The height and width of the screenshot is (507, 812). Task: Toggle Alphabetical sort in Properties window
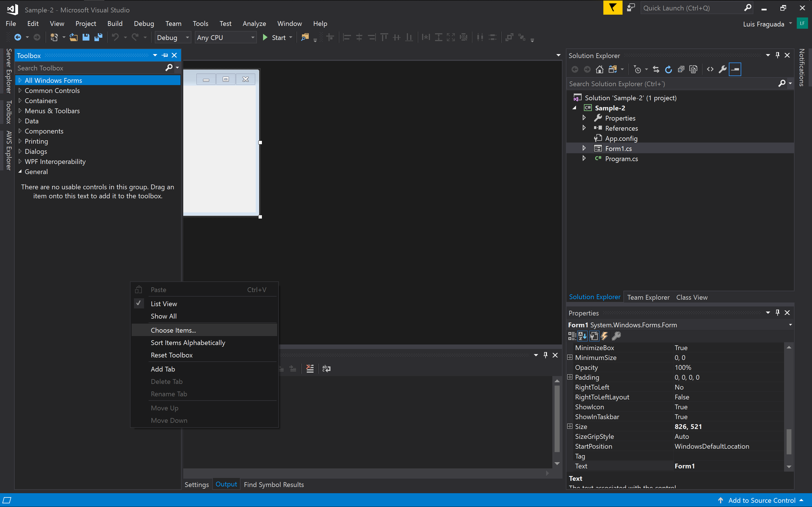point(582,336)
